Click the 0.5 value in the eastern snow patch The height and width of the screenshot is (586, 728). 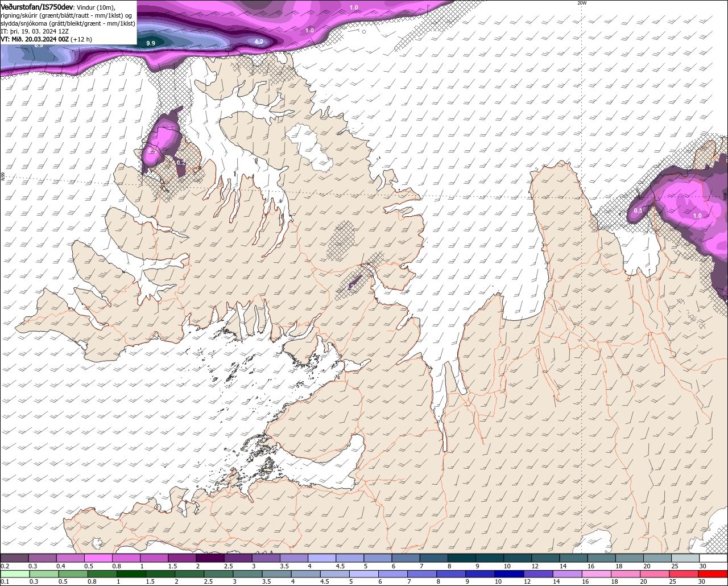point(639,211)
